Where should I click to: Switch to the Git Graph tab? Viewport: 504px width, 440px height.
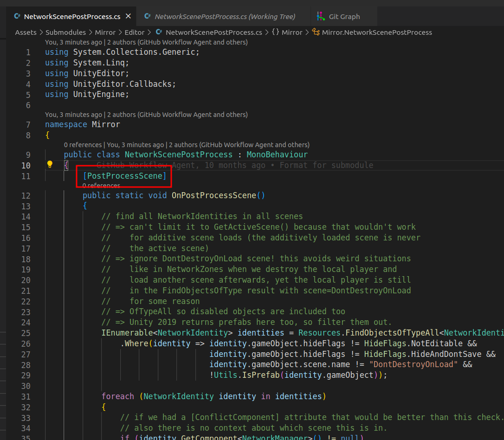tap(344, 16)
